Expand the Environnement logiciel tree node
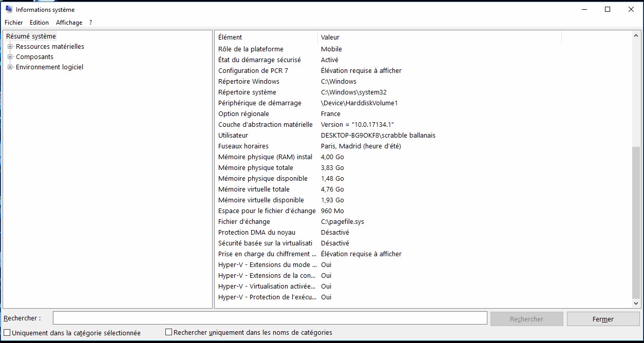This screenshot has height=343, width=644. 10,67
